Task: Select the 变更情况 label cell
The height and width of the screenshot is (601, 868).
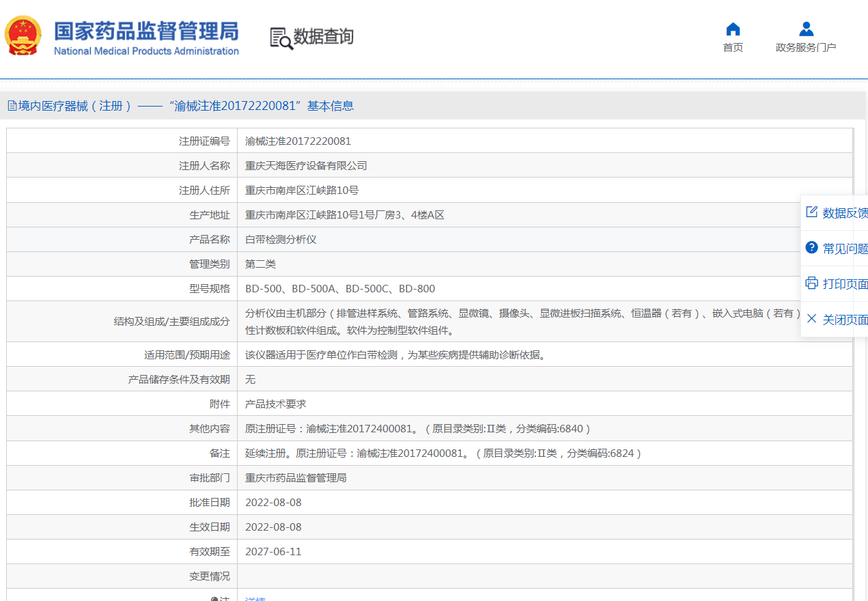Action: [122, 576]
